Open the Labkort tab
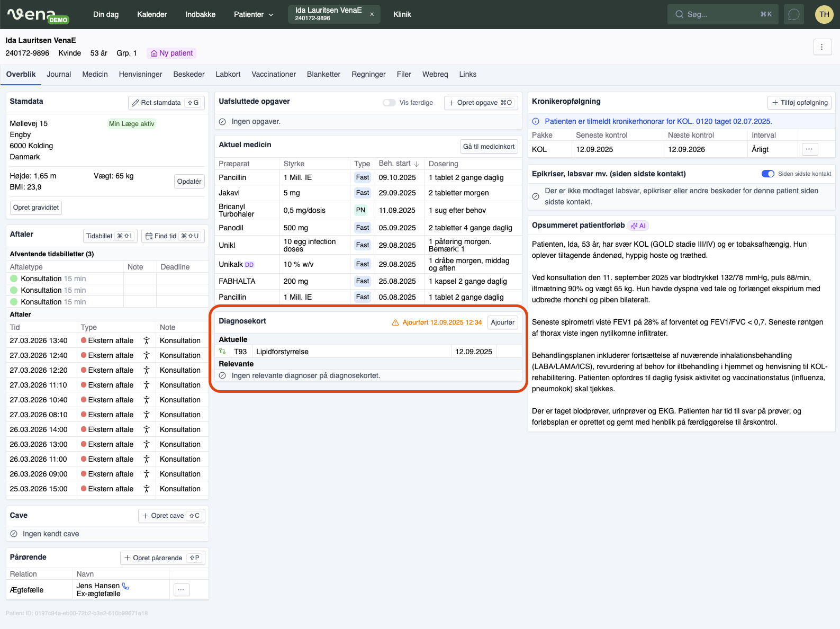This screenshot has width=840, height=629. (228, 74)
